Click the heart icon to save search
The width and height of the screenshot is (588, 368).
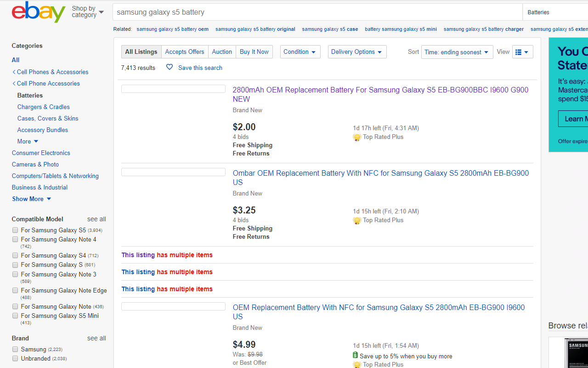click(170, 67)
